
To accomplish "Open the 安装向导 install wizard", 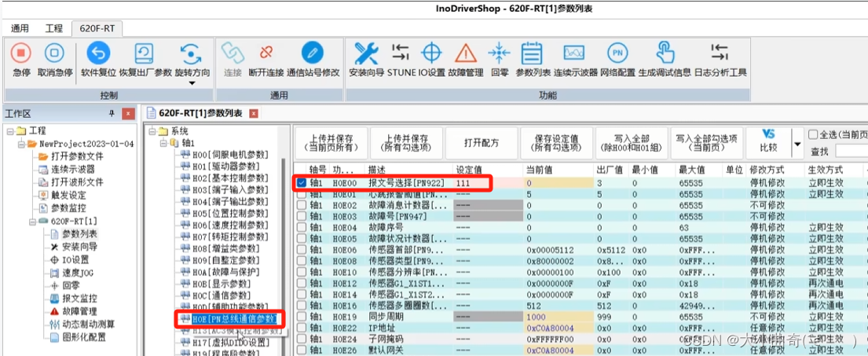I will pyautogui.click(x=366, y=53).
